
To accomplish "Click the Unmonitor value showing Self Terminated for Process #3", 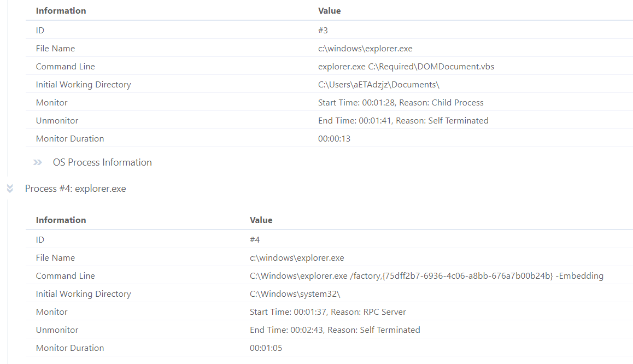I will [403, 120].
